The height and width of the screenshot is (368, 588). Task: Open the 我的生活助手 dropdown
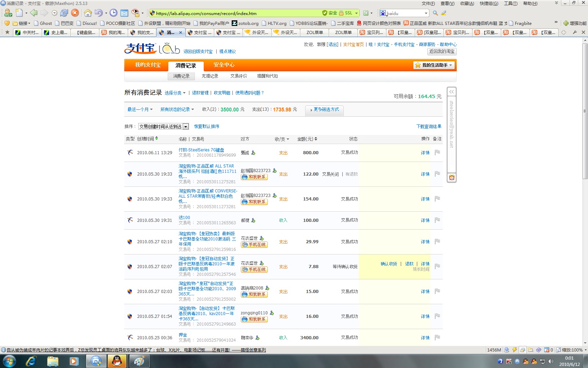434,65
